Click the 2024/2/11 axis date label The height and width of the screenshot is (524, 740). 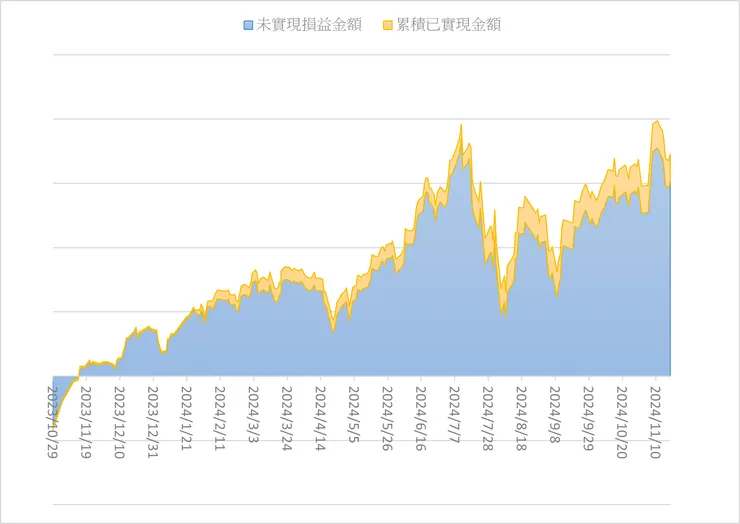[220, 419]
